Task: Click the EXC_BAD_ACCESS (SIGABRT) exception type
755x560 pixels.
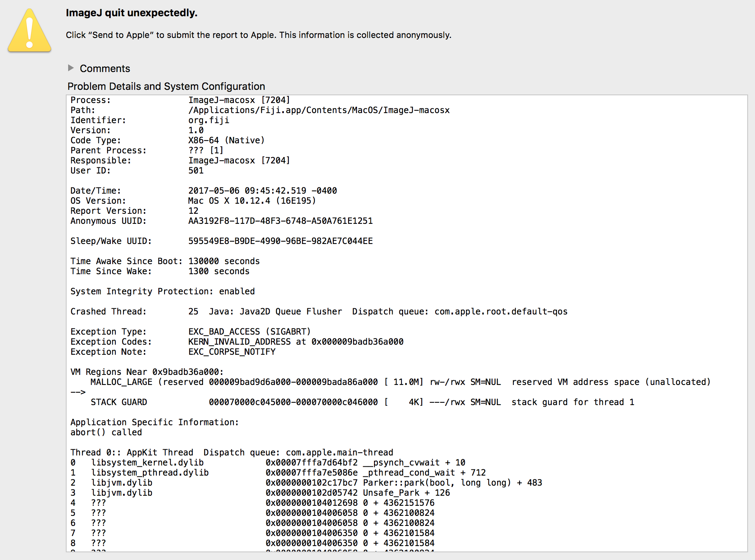Action: (x=249, y=332)
